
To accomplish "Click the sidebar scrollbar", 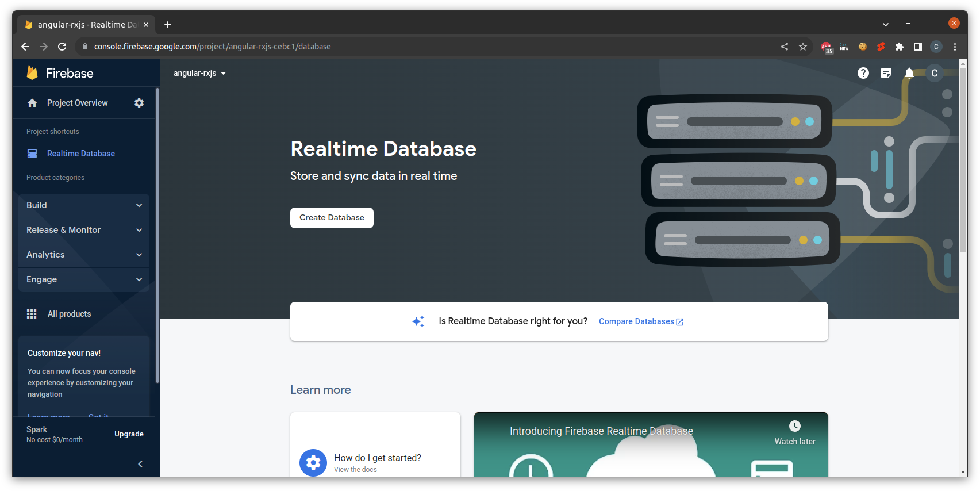I will tap(157, 236).
